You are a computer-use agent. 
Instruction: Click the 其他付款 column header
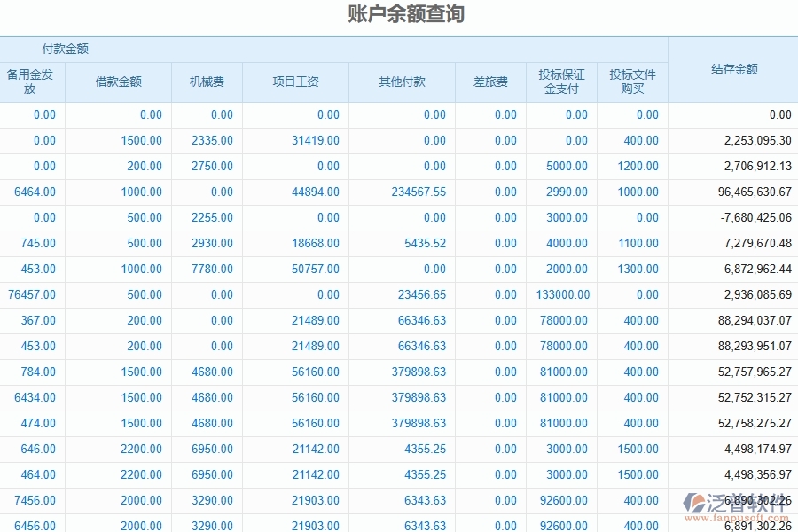pyautogui.click(x=402, y=82)
